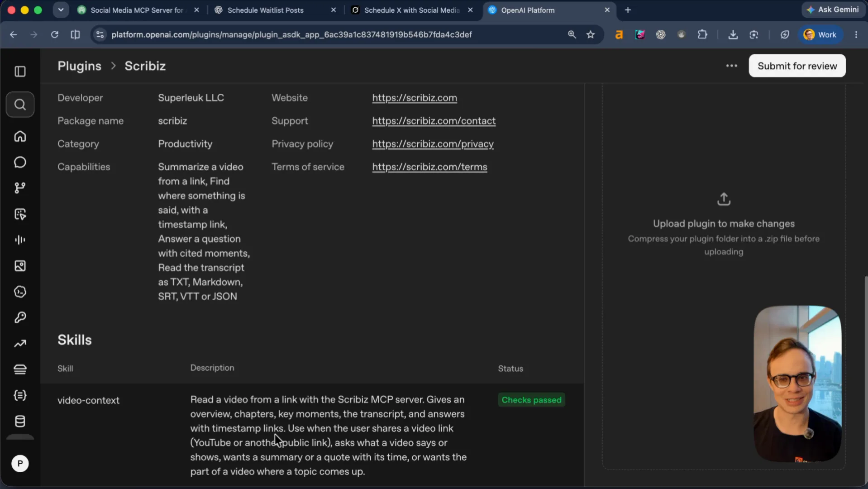Viewport: 868px width, 489px height.
Task: Click the address bar URL field
Action: pyautogui.click(x=291, y=34)
